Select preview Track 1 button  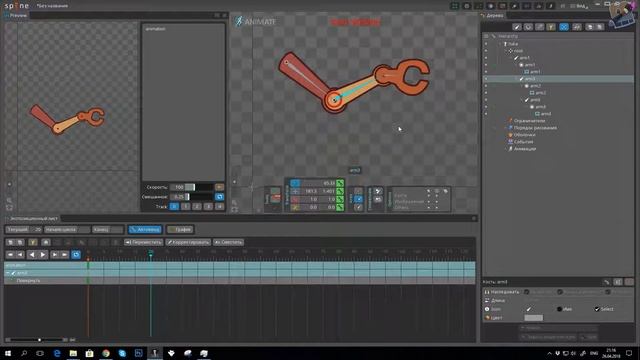tap(185, 207)
